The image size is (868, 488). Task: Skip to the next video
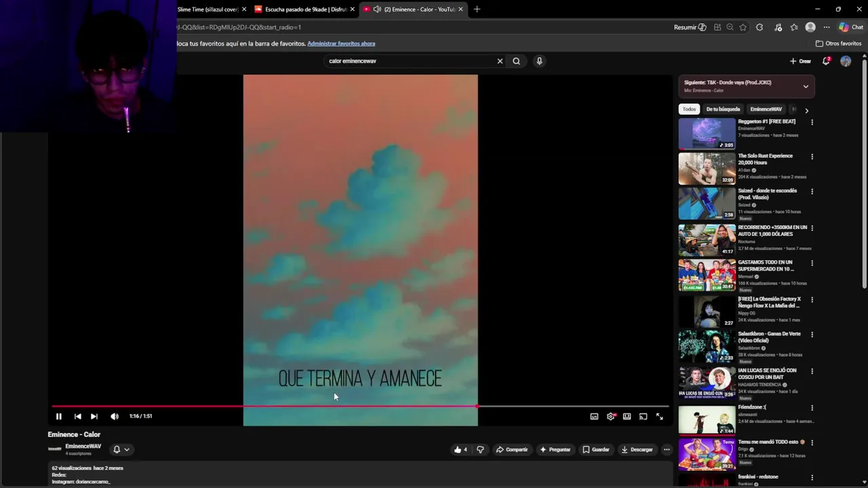[94, 416]
